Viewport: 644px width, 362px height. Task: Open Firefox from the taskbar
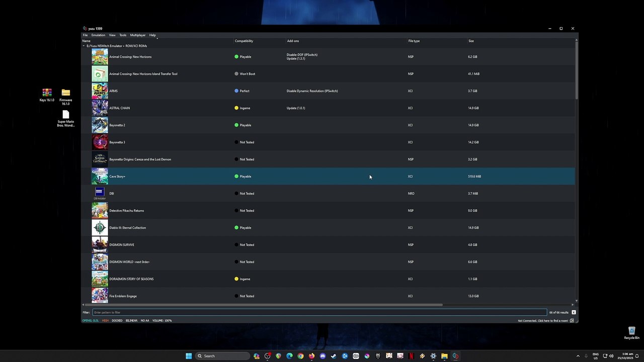(311, 356)
